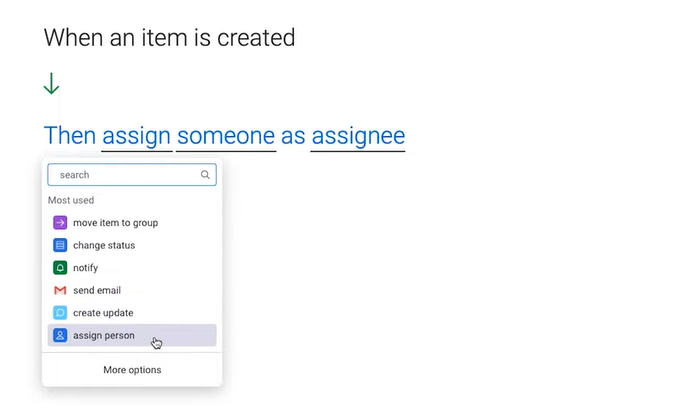Choose the "create update" action label

point(103,313)
